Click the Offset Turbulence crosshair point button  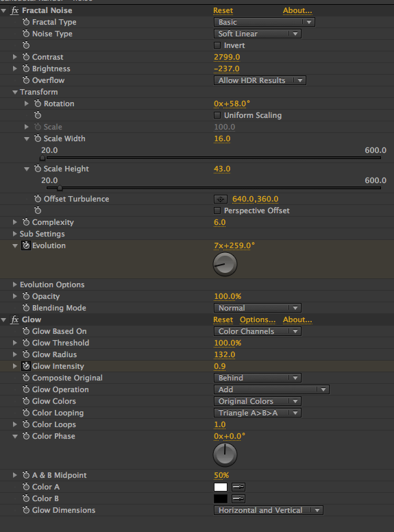click(x=221, y=199)
